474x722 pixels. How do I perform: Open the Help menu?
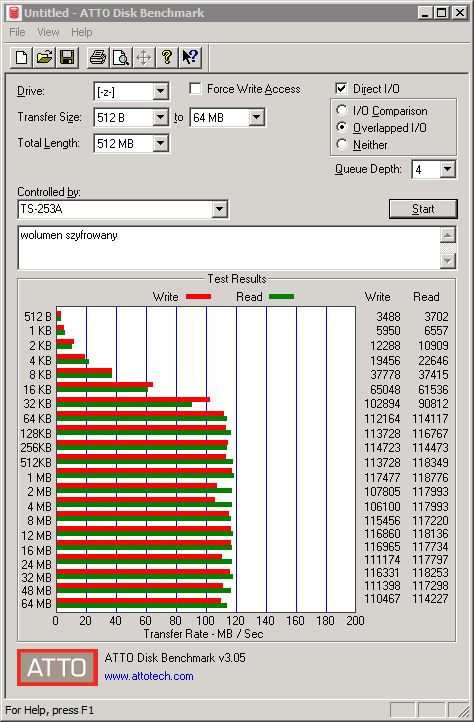click(82, 32)
